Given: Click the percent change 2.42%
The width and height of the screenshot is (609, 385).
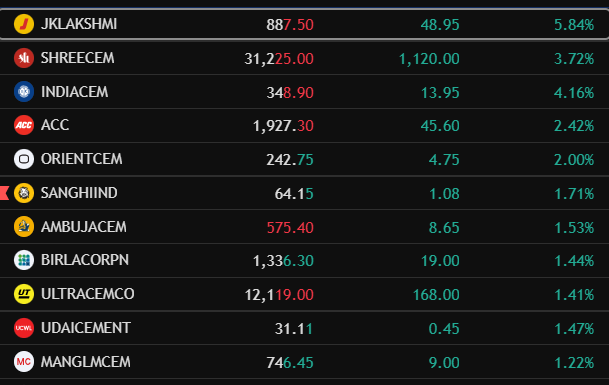Looking at the screenshot, I should 574,126.
